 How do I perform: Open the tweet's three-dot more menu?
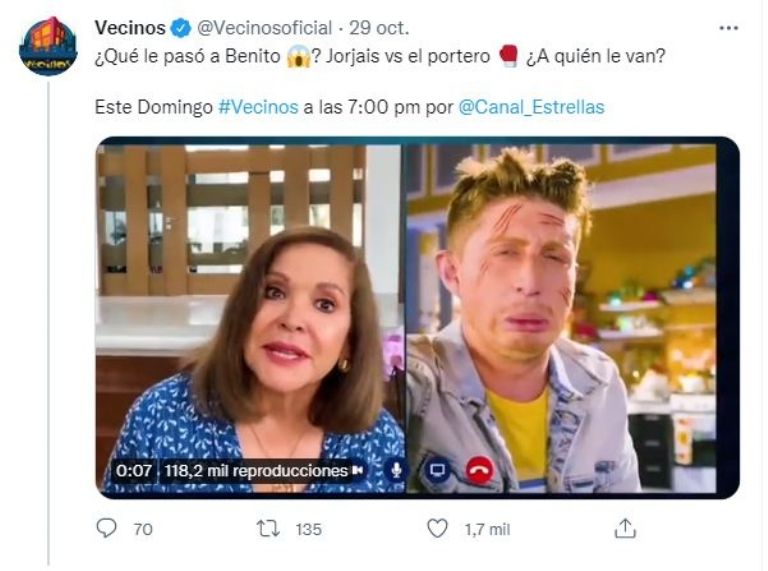pyautogui.click(x=728, y=28)
